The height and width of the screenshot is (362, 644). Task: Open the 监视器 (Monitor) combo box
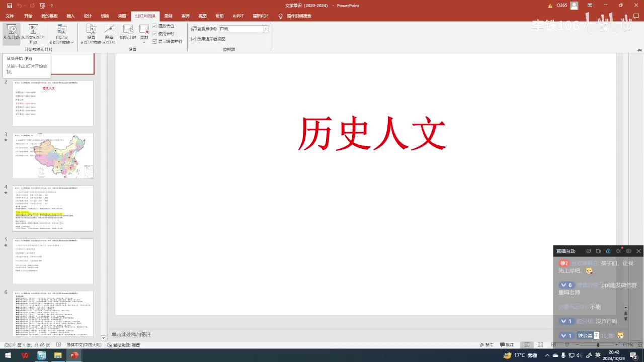(x=244, y=29)
